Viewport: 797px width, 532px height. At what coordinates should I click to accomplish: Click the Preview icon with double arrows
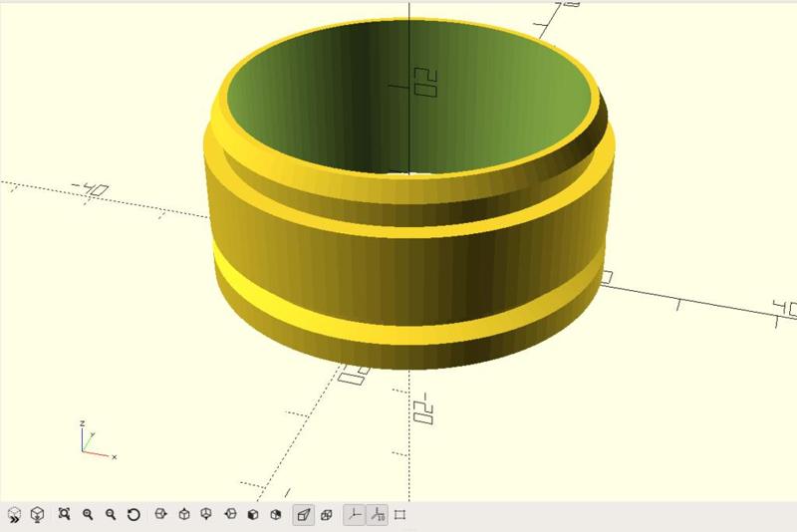pyautogui.click(x=14, y=515)
